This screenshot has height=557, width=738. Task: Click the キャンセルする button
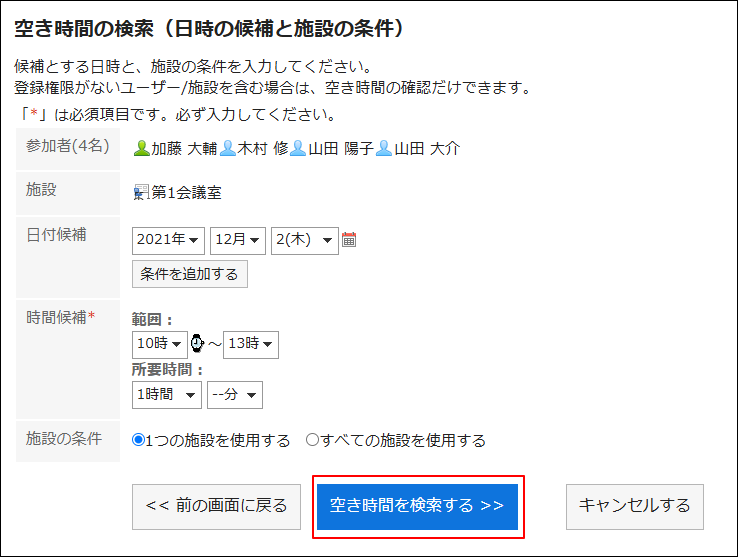point(635,507)
